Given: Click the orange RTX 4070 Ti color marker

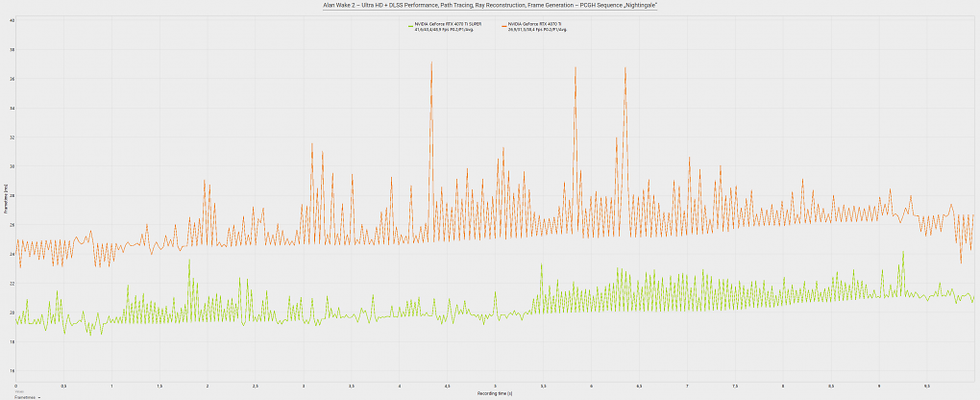Looking at the screenshot, I should click(504, 26).
